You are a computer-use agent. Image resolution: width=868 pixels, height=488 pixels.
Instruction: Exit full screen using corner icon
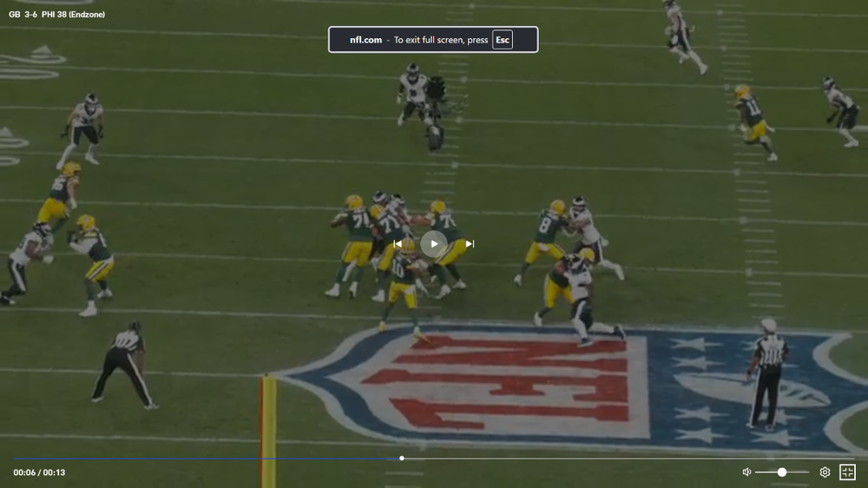click(x=847, y=472)
